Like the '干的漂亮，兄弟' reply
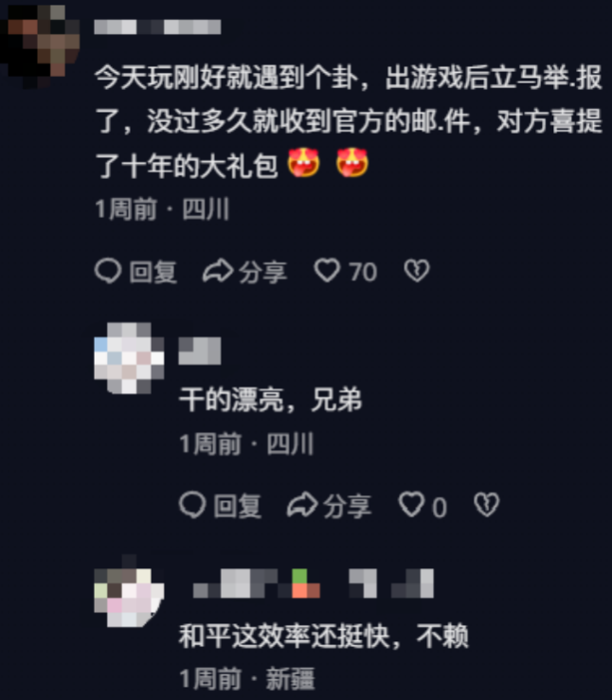The width and height of the screenshot is (612, 700). tap(411, 505)
